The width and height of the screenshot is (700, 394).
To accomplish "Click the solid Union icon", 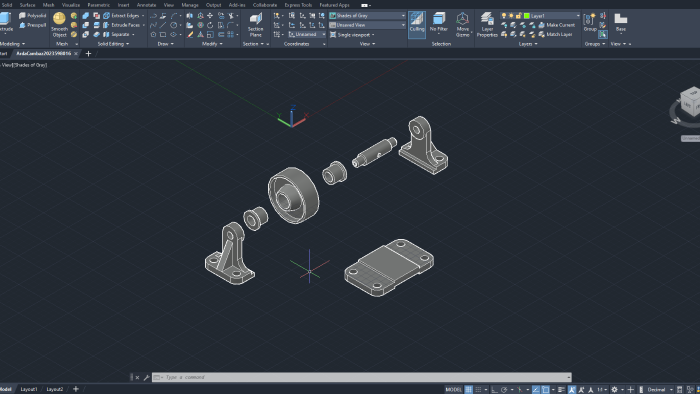I will 86,16.
